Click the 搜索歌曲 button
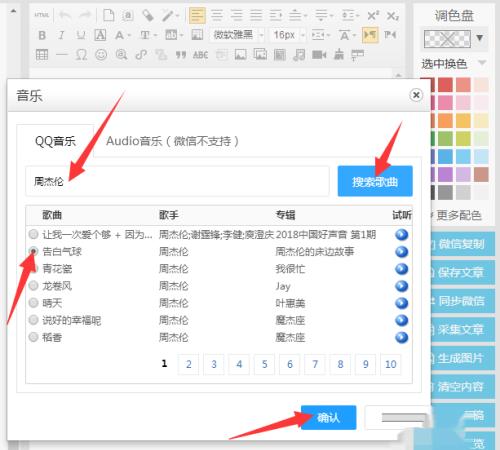This screenshot has width=500, height=450. (375, 181)
